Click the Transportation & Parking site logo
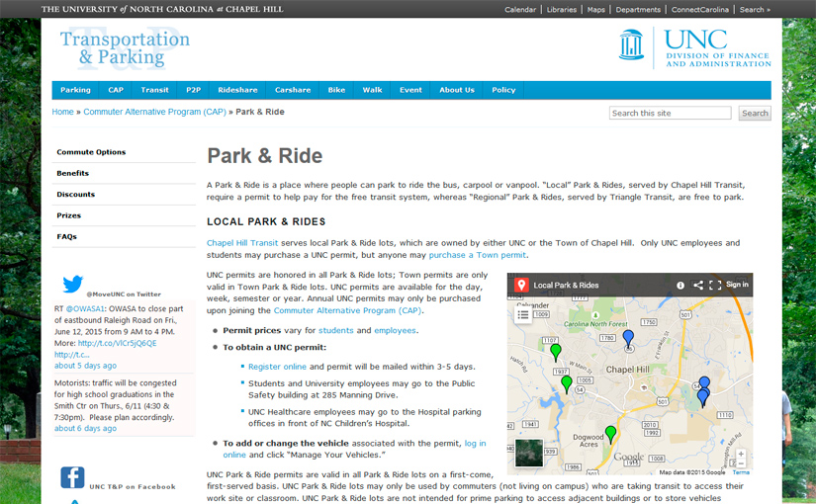Image resolution: width=816 pixels, height=504 pixels. [125, 48]
